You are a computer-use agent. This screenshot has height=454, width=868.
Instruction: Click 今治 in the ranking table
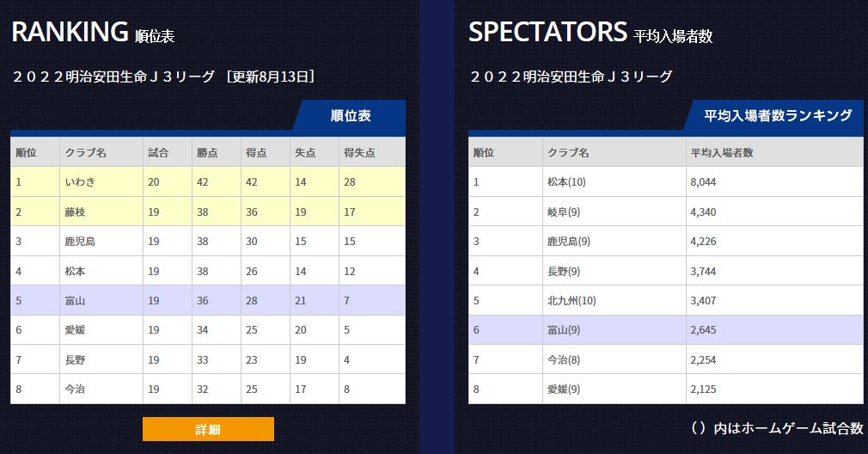[x=74, y=389]
